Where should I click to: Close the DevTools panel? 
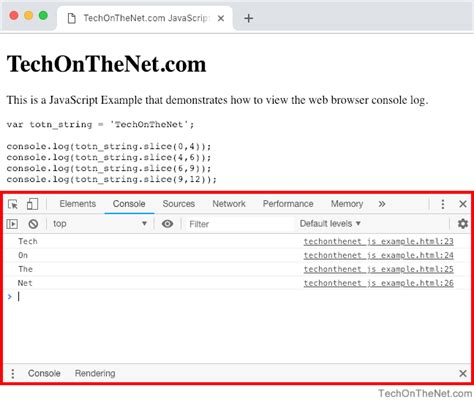pyautogui.click(x=463, y=204)
